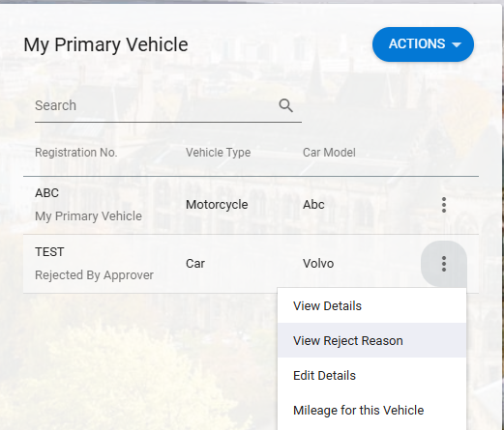Select Edit Details from menu

point(371,375)
